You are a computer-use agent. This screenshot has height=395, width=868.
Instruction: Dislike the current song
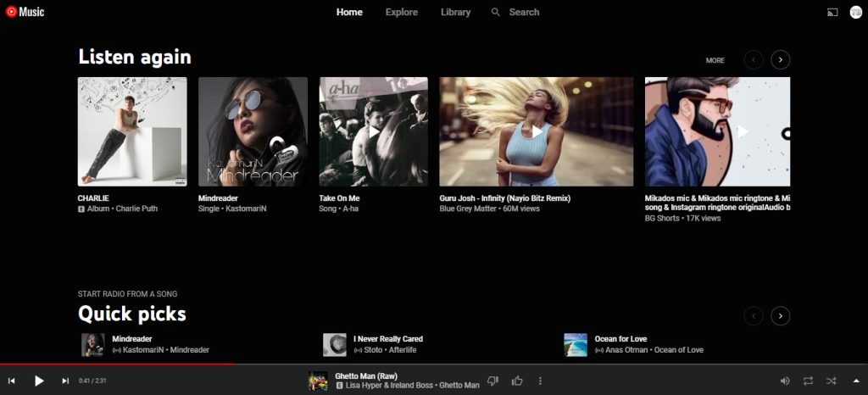pos(492,381)
